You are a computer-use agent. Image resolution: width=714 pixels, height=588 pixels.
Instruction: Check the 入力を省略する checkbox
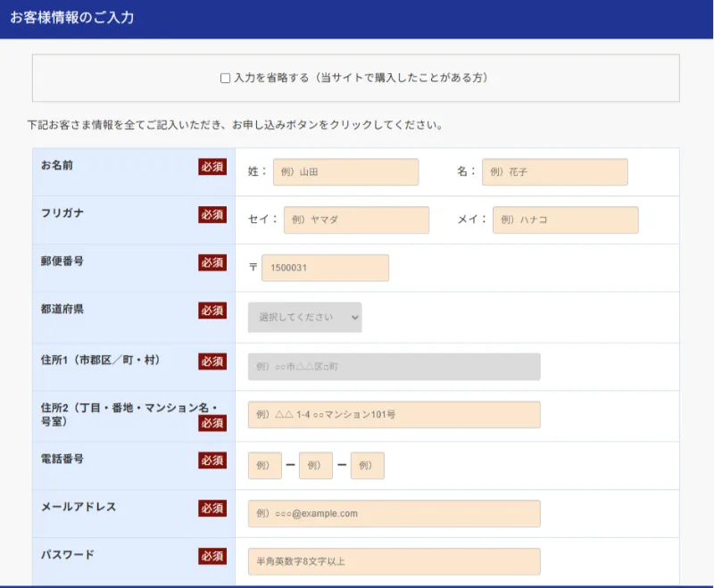click(x=225, y=79)
